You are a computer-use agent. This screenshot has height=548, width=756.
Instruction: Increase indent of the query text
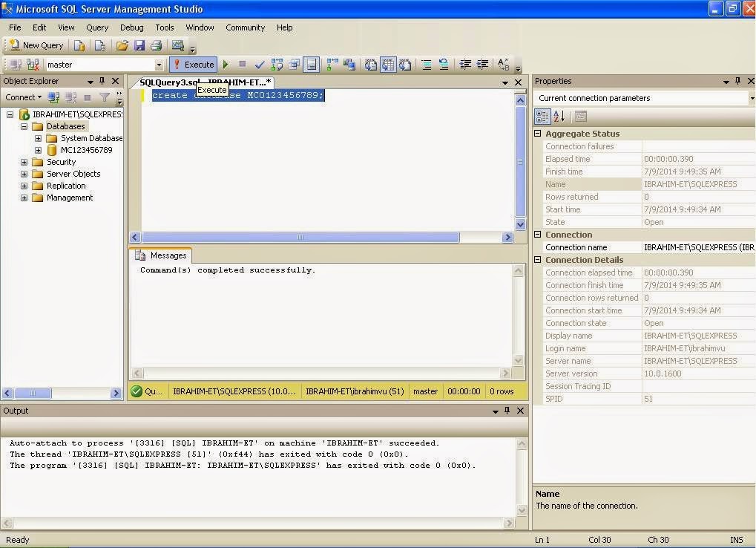pyautogui.click(x=482, y=64)
